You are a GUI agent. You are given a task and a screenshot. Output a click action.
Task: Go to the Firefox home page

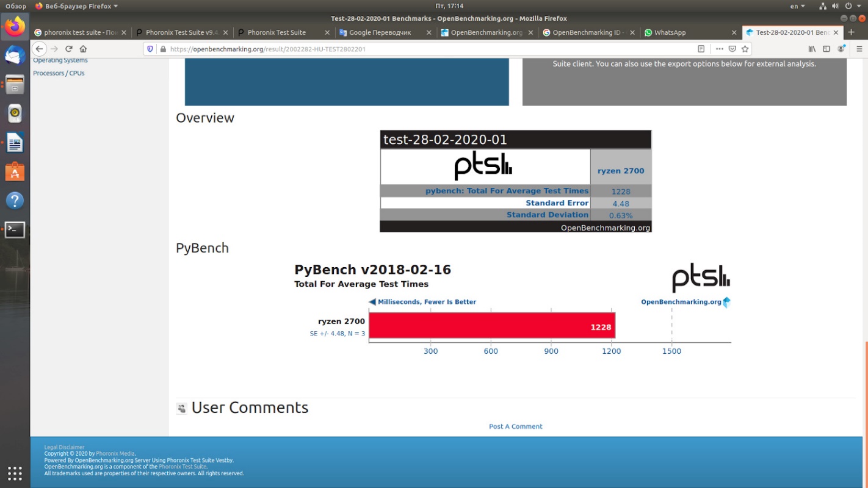coord(84,49)
